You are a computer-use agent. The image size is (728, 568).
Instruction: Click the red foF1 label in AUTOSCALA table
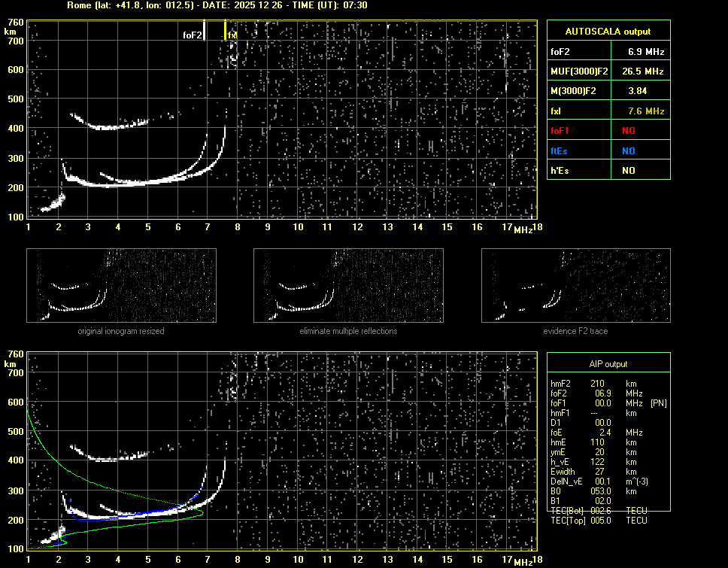(560, 131)
